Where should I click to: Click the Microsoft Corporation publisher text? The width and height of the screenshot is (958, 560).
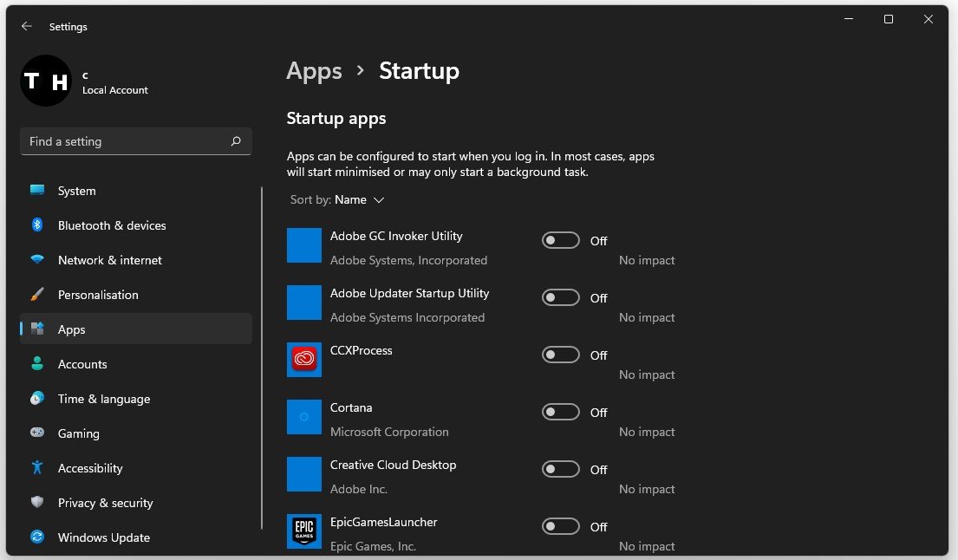click(x=389, y=432)
